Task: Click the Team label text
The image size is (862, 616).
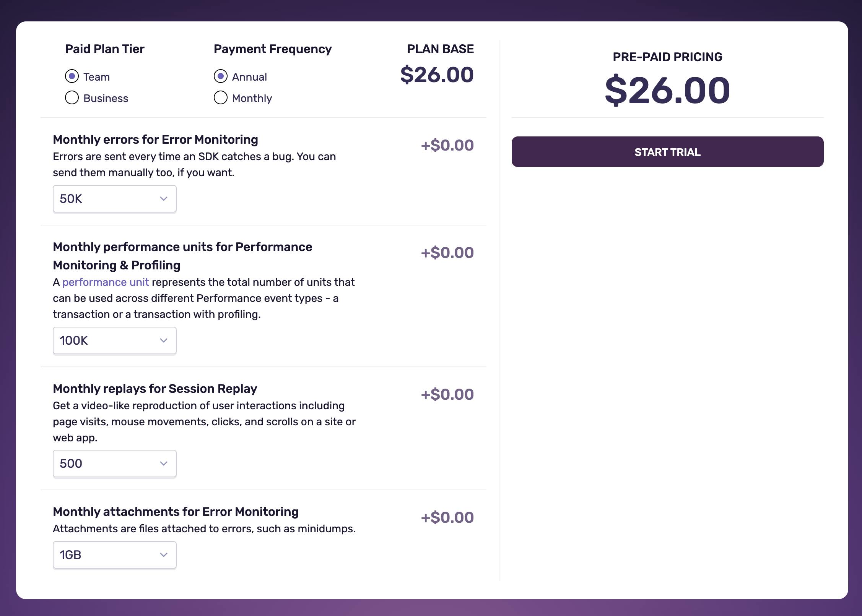Action: pyautogui.click(x=96, y=77)
